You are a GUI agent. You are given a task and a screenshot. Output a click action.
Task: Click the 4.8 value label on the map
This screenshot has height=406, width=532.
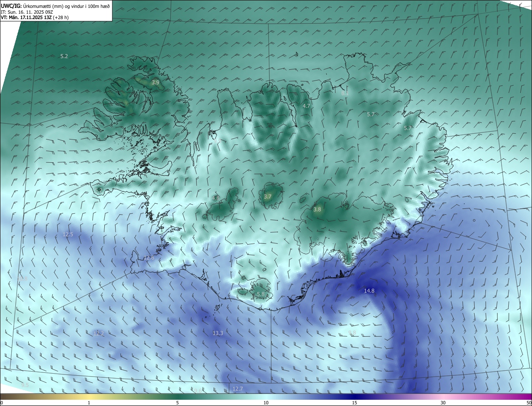[216, 198]
